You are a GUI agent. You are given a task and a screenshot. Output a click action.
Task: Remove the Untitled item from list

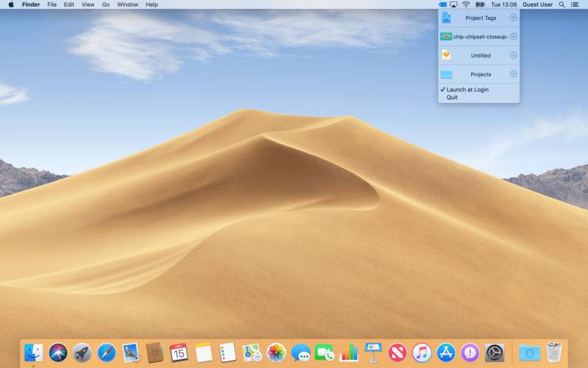coord(513,55)
